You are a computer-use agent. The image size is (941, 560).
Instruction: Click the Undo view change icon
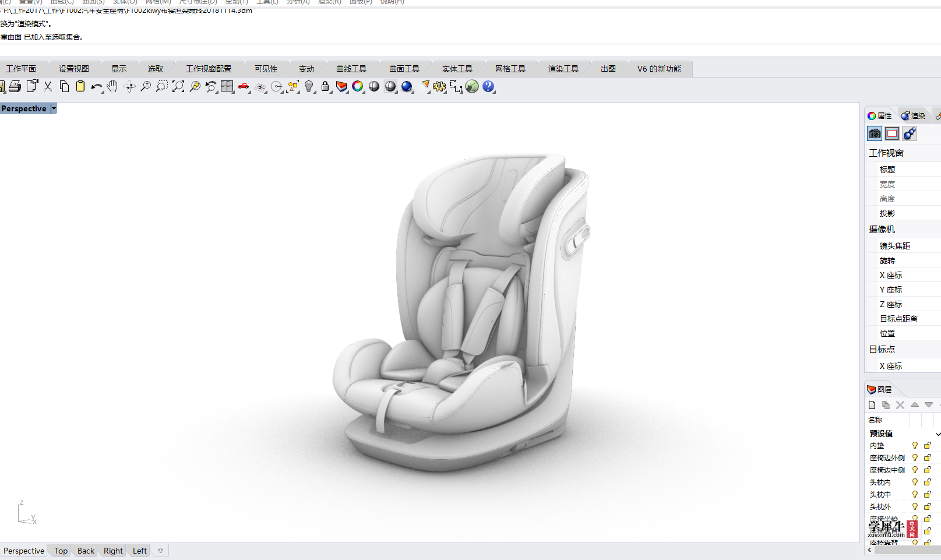[211, 87]
